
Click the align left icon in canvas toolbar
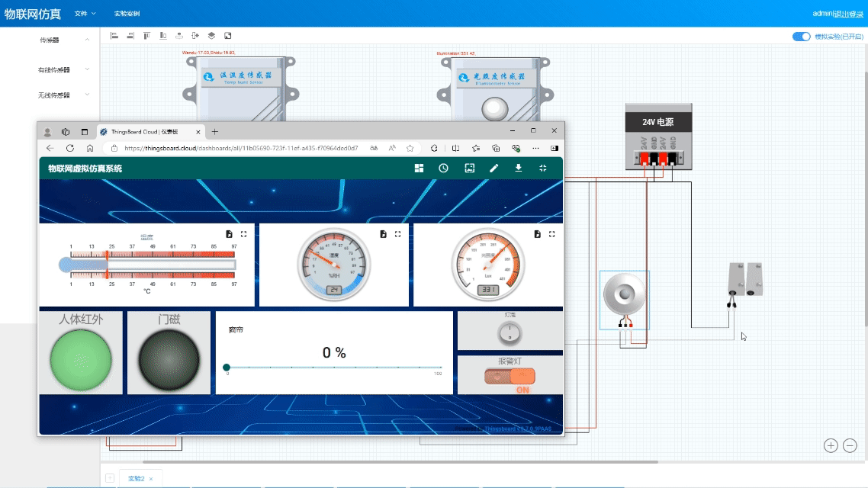point(114,36)
